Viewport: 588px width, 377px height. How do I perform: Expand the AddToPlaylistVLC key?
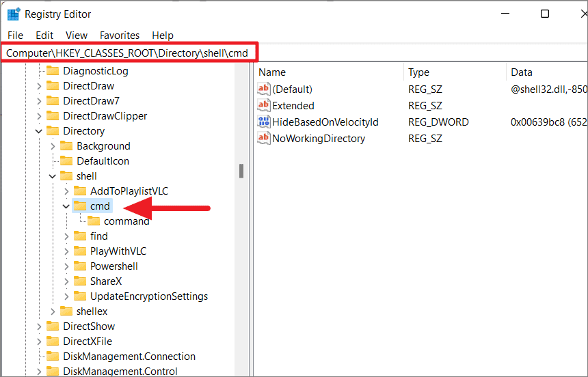tap(66, 191)
